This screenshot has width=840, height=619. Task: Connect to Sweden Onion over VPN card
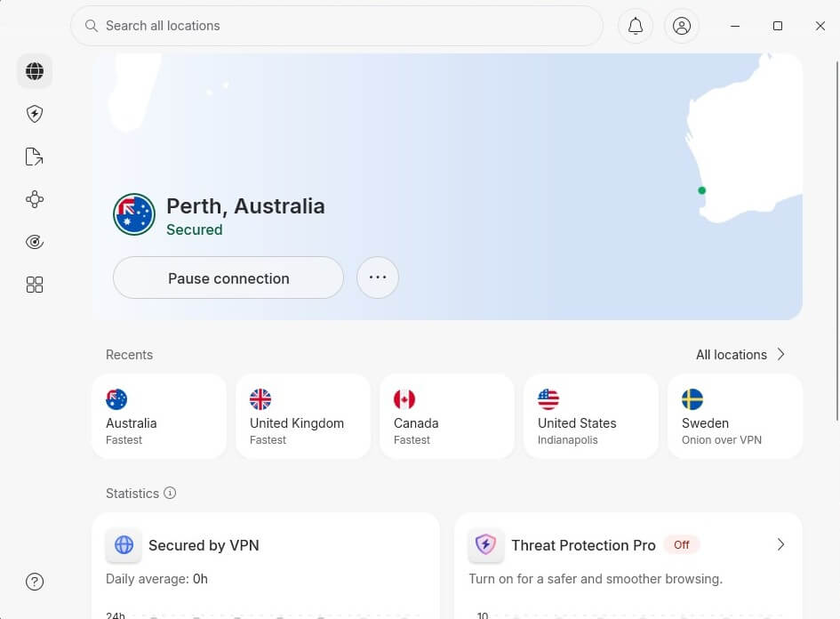click(x=735, y=416)
